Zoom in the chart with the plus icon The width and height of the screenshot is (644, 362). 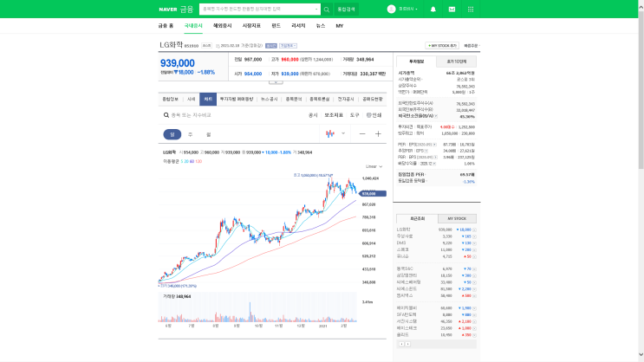point(378,133)
